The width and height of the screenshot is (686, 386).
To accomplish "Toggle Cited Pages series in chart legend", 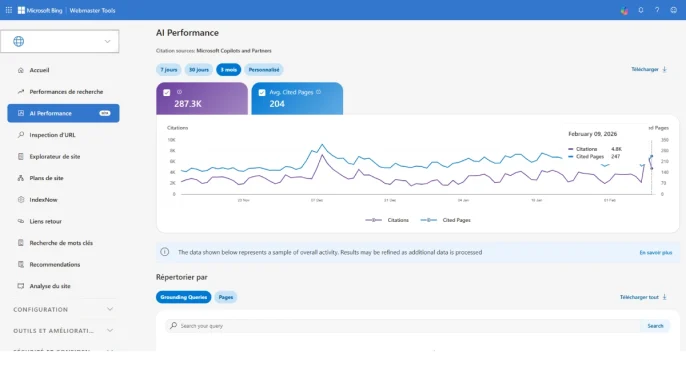I will pyautogui.click(x=445, y=220).
